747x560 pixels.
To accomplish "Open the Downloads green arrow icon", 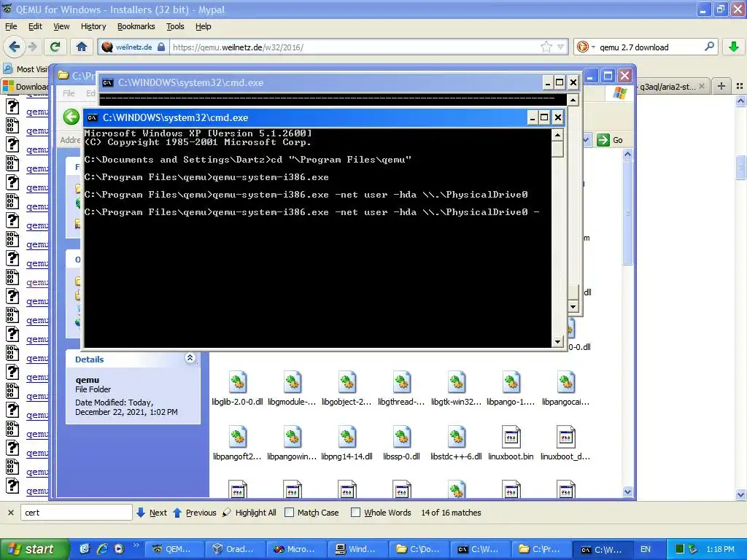I will 733,47.
